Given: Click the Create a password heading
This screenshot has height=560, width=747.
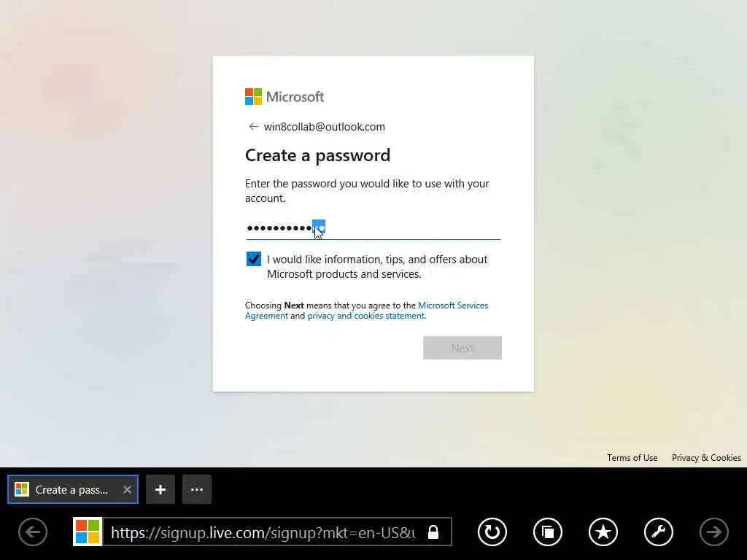Looking at the screenshot, I should pos(318,155).
